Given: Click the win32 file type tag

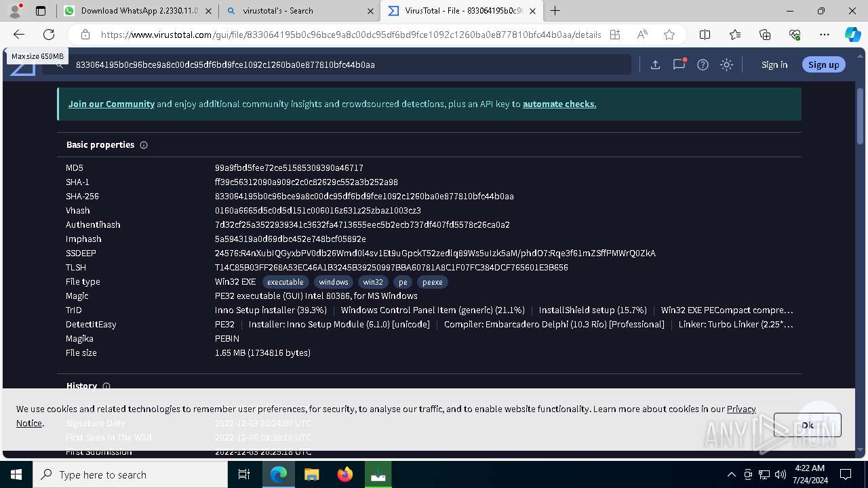Looking at the screenshot, I should pos(373,282).
